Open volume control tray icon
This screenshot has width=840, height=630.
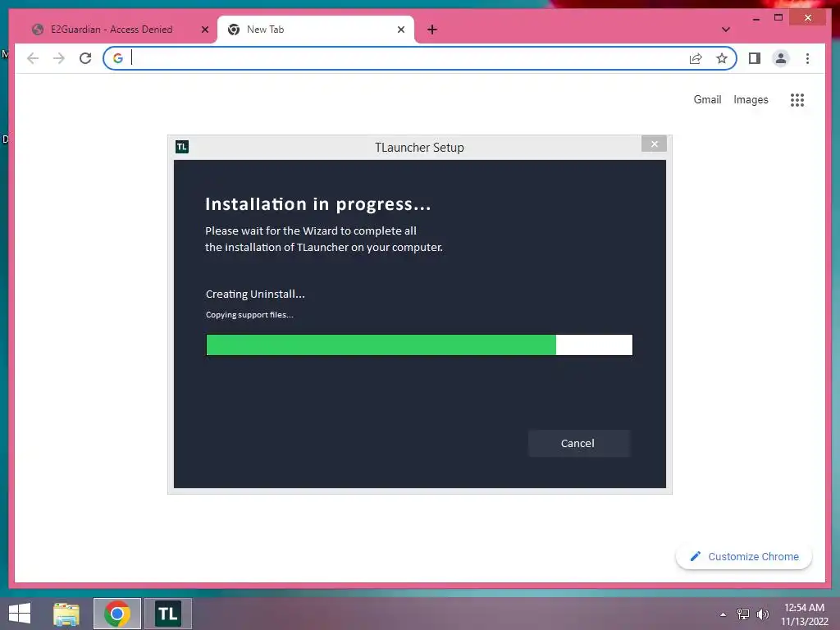click(763, 614)
